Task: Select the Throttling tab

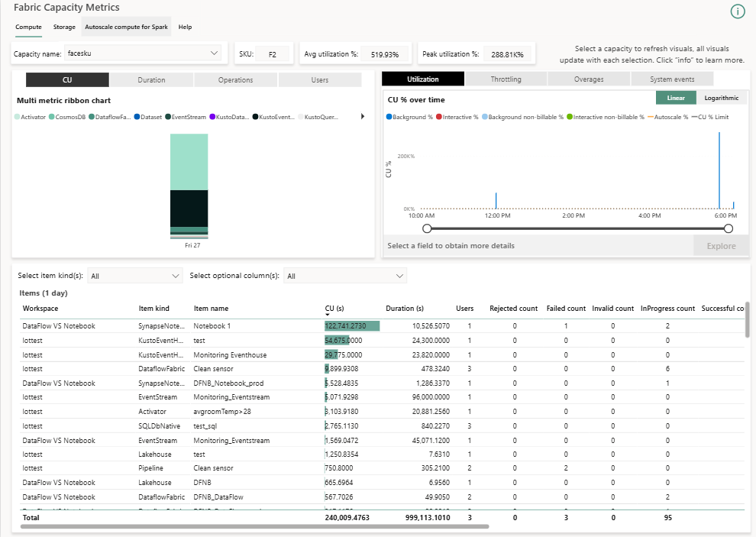Action: point(506,79)
